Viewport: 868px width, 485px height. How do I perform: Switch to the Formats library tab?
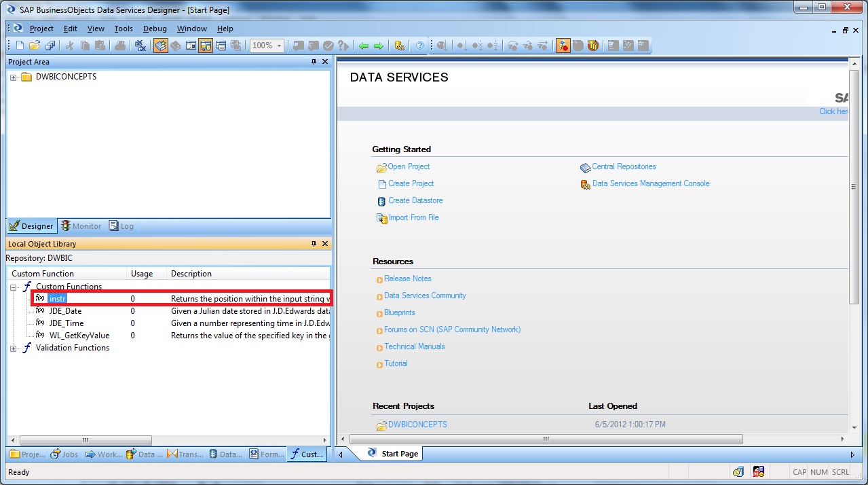pyautogui.click(x=267, y=454)
